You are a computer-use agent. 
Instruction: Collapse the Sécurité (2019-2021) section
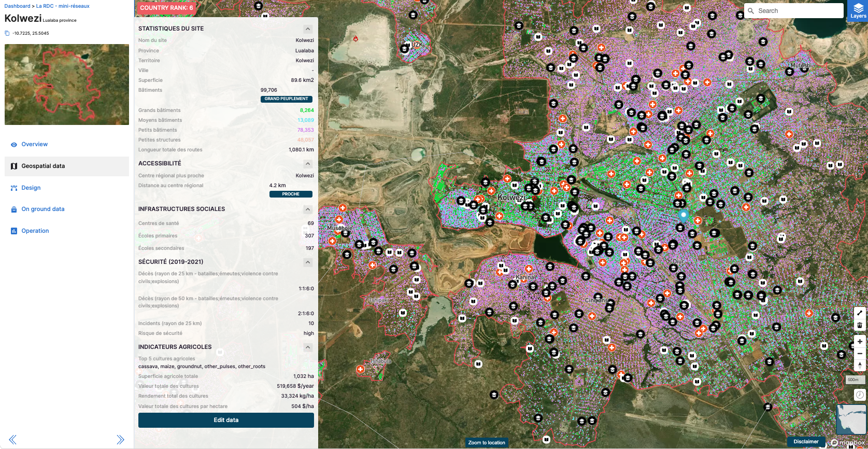(x=308, y=262)
